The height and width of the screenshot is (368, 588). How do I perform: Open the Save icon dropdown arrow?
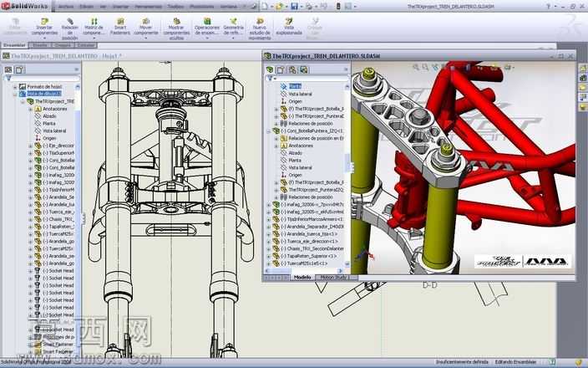[302, 6]
